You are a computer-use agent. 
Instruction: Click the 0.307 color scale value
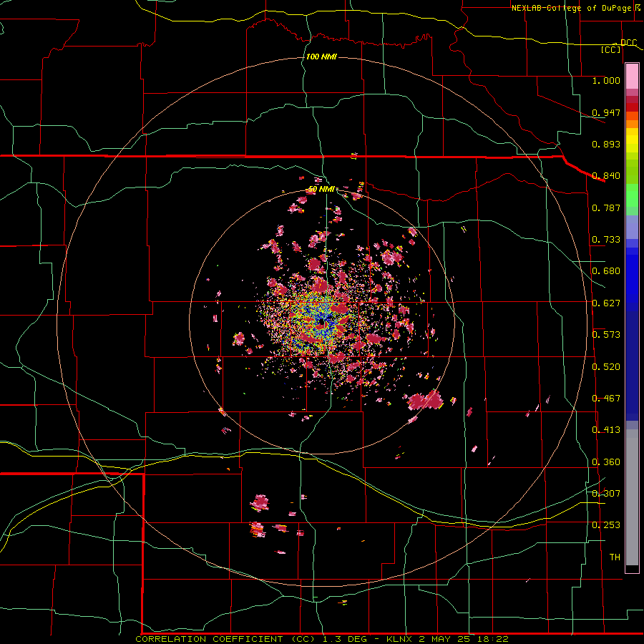(606, 494)
